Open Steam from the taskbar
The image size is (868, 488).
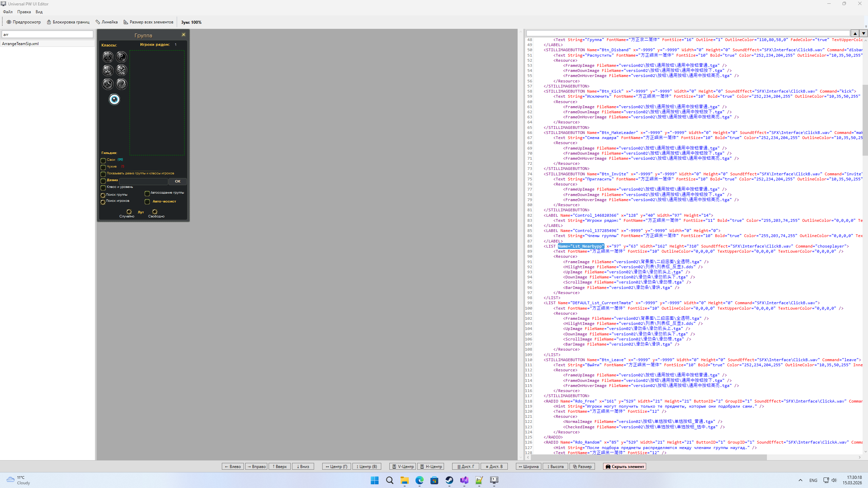pos(449,480)
